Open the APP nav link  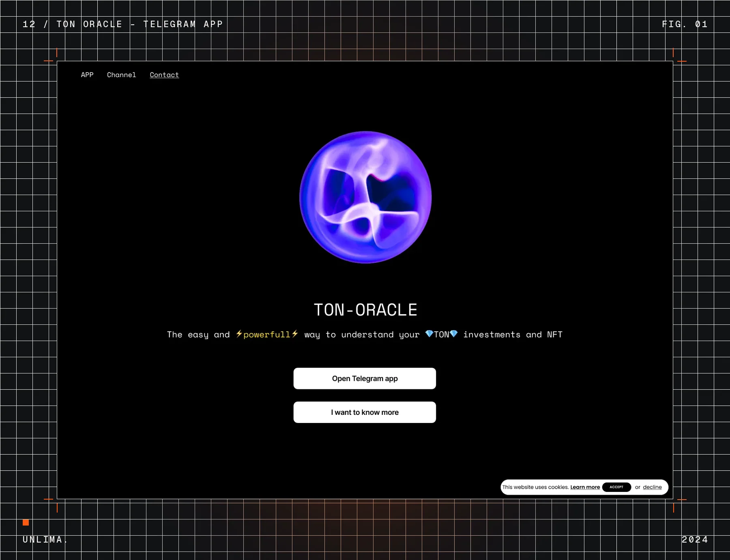[x=87, y=75]
